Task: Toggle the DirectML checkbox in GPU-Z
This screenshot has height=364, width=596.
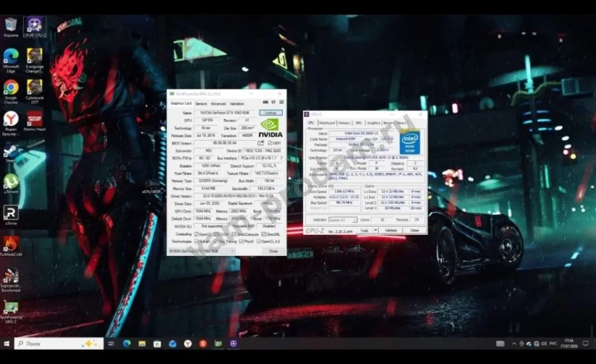Action: (x=264, y=234)
